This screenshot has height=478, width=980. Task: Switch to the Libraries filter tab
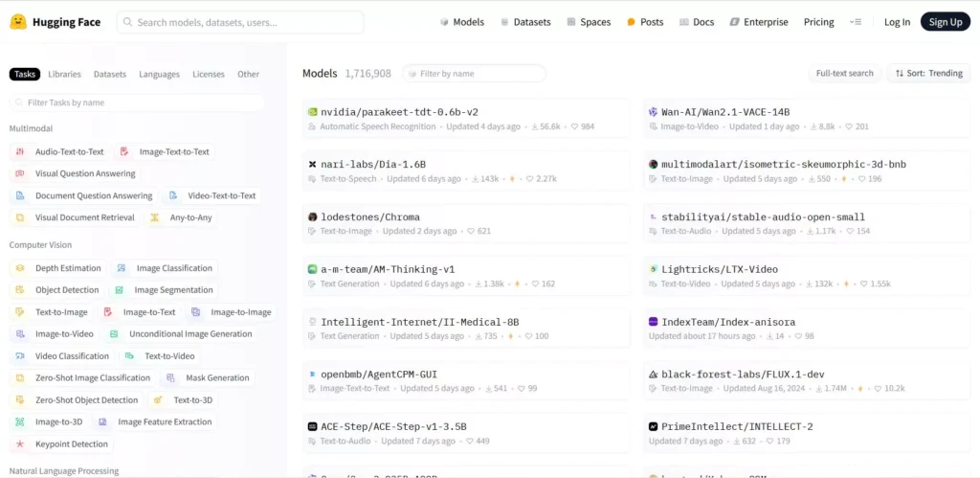click(x=64, y=74)
